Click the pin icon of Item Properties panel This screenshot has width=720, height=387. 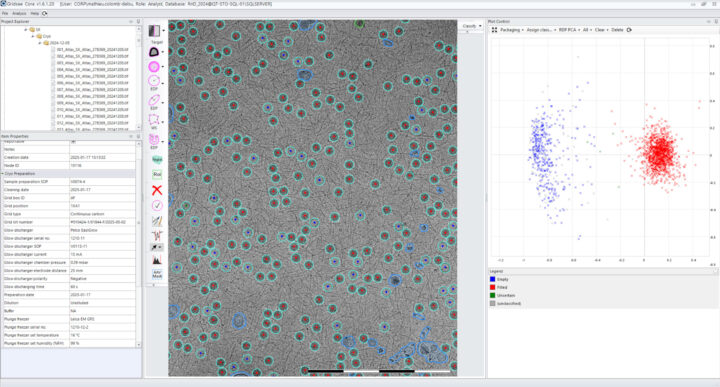point(138,136)
